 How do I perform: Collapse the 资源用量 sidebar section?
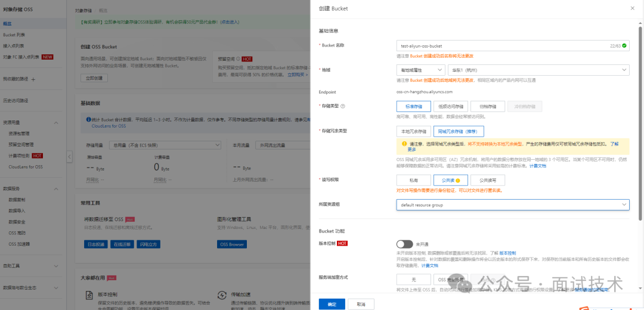56,123
